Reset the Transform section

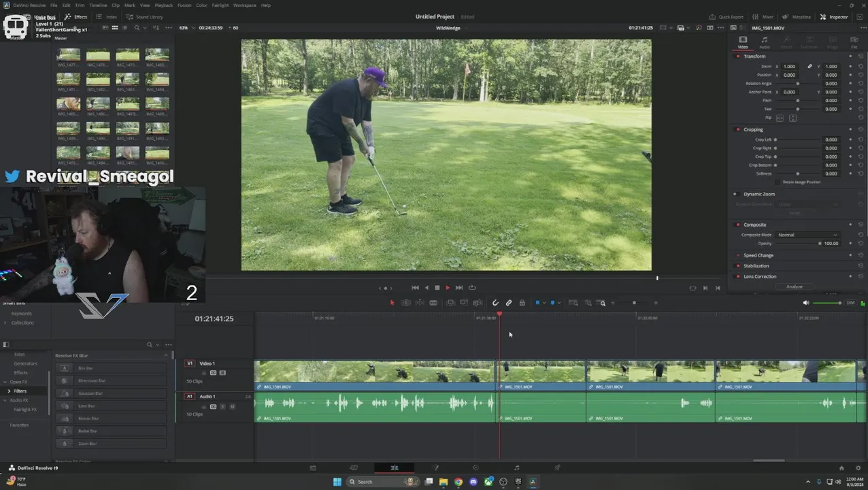[861, 56]
